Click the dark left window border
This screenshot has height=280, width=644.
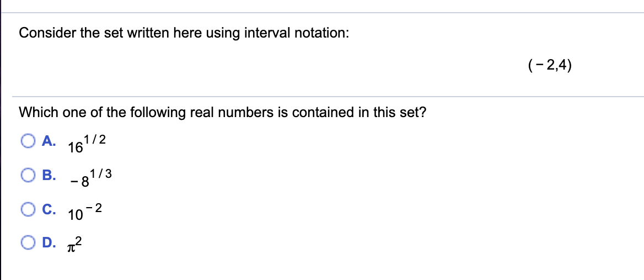pyautogui.click(x=1, y=140)
